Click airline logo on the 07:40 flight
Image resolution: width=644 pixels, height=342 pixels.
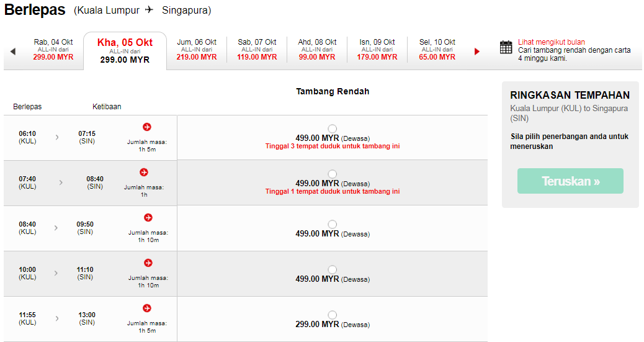(144, 172)
